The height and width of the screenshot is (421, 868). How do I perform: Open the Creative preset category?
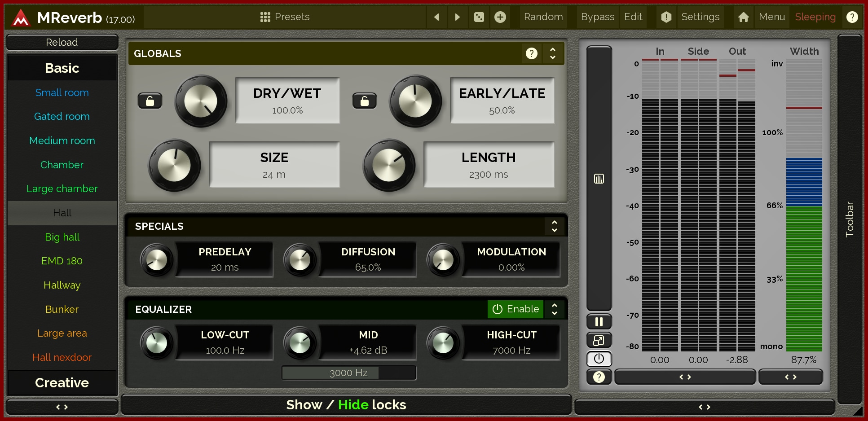(62, 383)
